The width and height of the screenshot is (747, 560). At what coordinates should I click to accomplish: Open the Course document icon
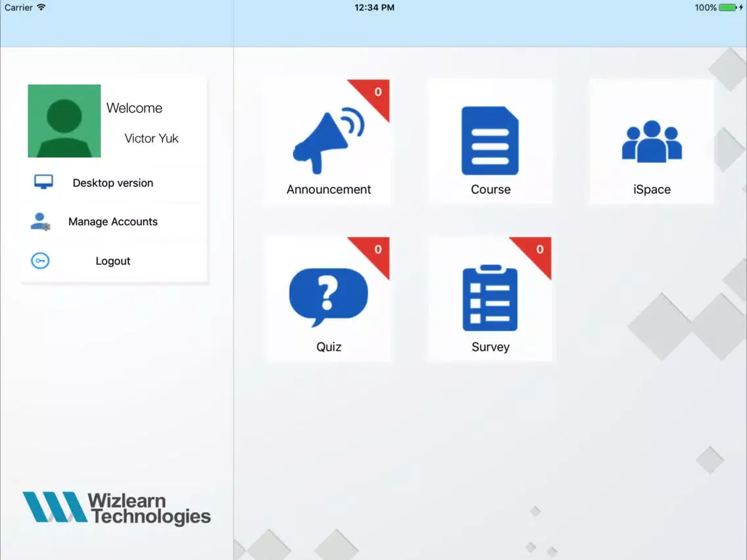coord(490,141)
